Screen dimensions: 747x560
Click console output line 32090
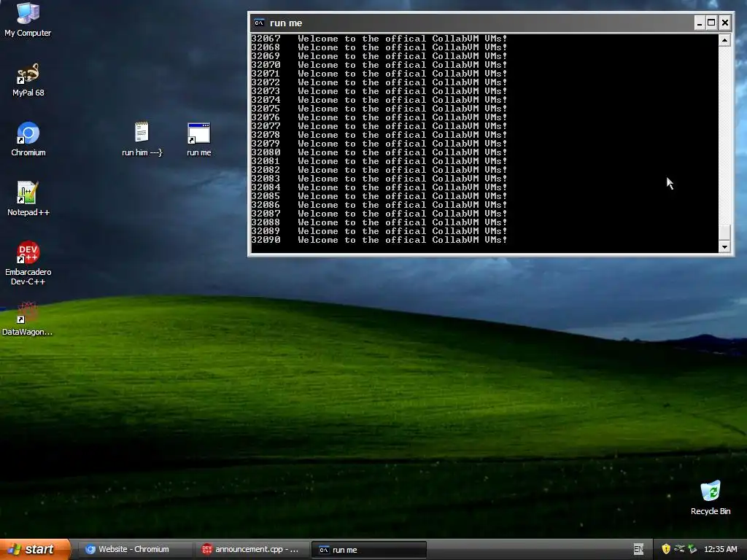pyautogui.click(x=379, y=240)
